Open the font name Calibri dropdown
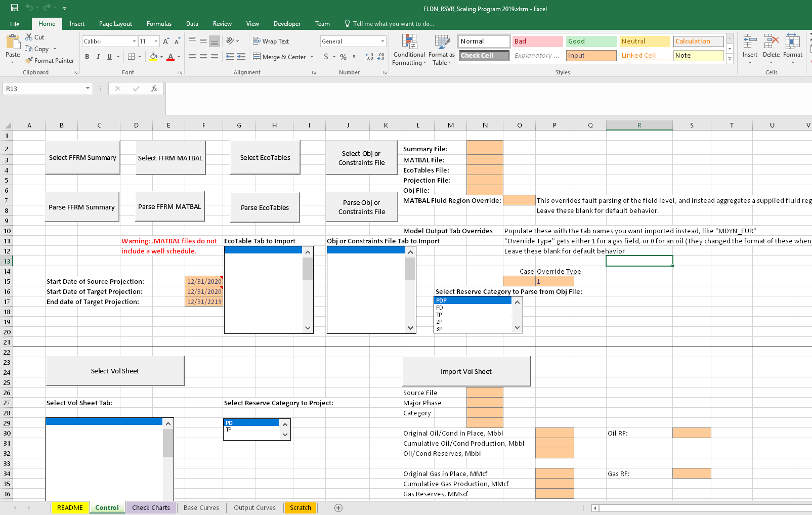The width and height of the screenshot is (812, 515). click(134, 41)
